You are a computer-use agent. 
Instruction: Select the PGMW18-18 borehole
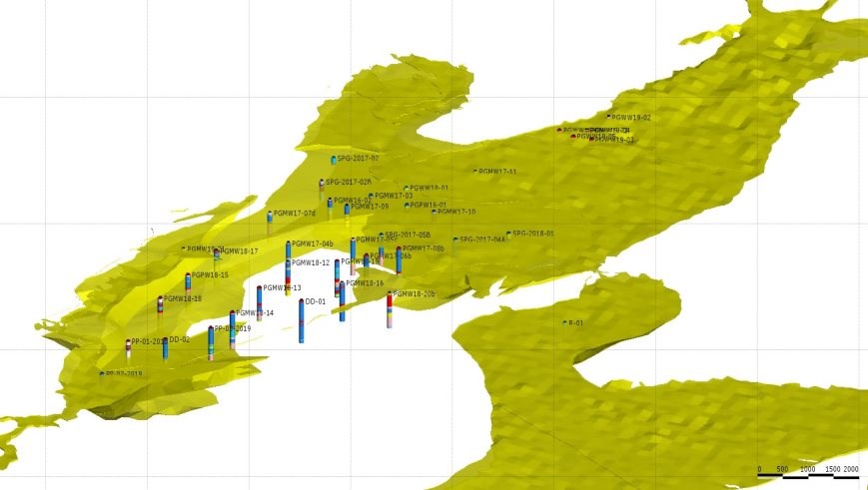(160, 303)
